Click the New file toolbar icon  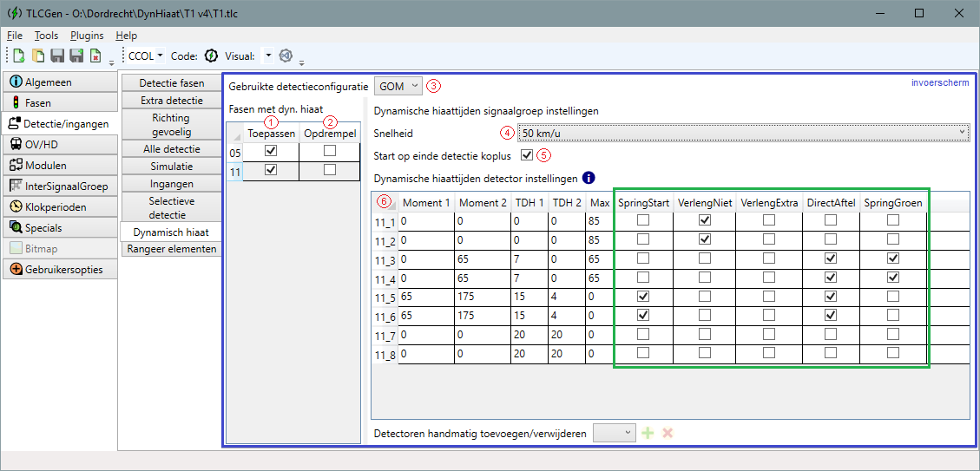click(x=19, y=56)
